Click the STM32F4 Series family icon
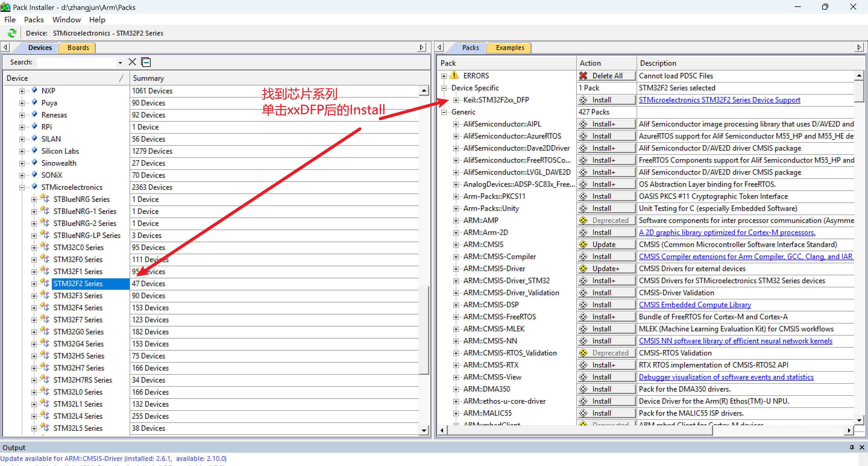The image size is (868, 466). tap(45, 307)
